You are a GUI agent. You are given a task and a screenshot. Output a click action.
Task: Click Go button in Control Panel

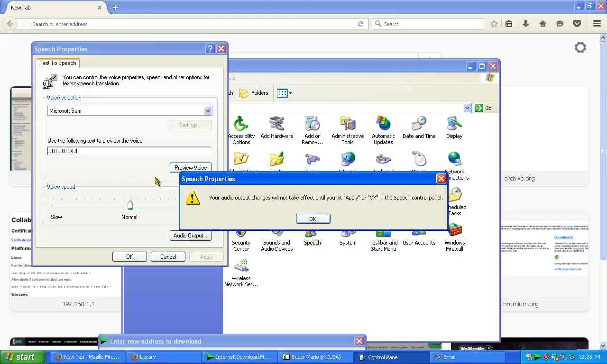click(x=483, y=108)
